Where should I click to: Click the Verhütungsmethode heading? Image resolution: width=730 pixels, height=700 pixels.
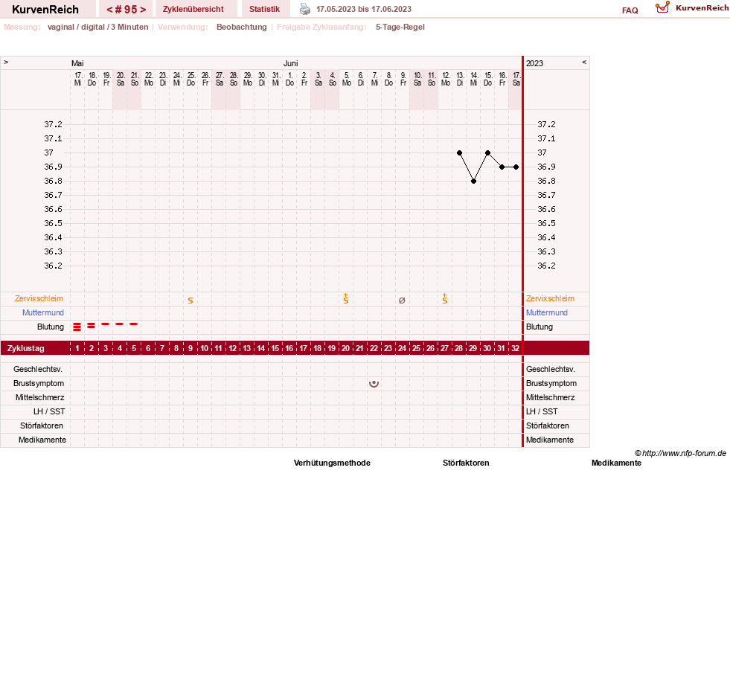[332, 463]
